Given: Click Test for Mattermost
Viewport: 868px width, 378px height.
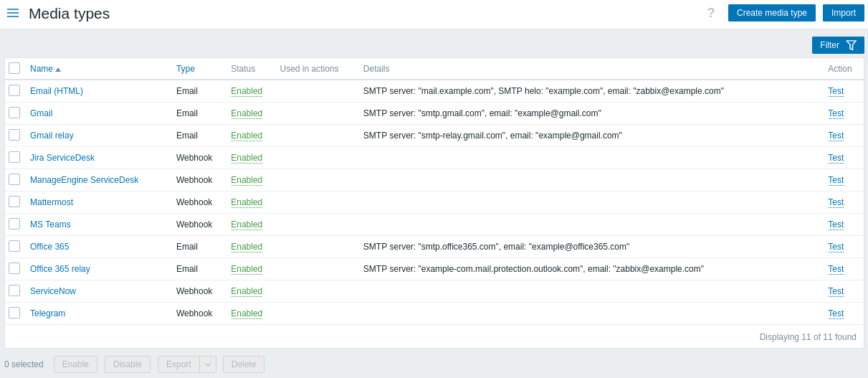Looking at the screenshot, I should (836, 202).
